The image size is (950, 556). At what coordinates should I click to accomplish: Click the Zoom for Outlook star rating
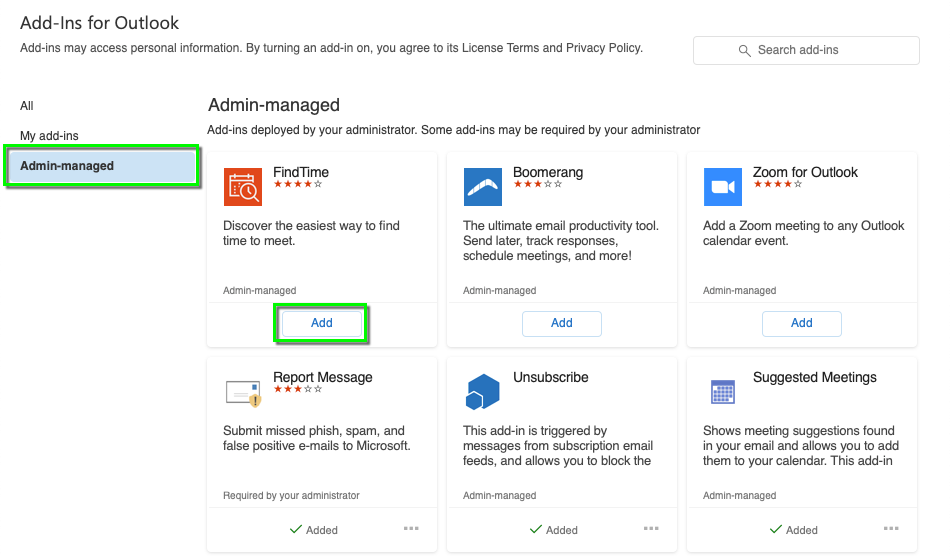pos(777,184)
